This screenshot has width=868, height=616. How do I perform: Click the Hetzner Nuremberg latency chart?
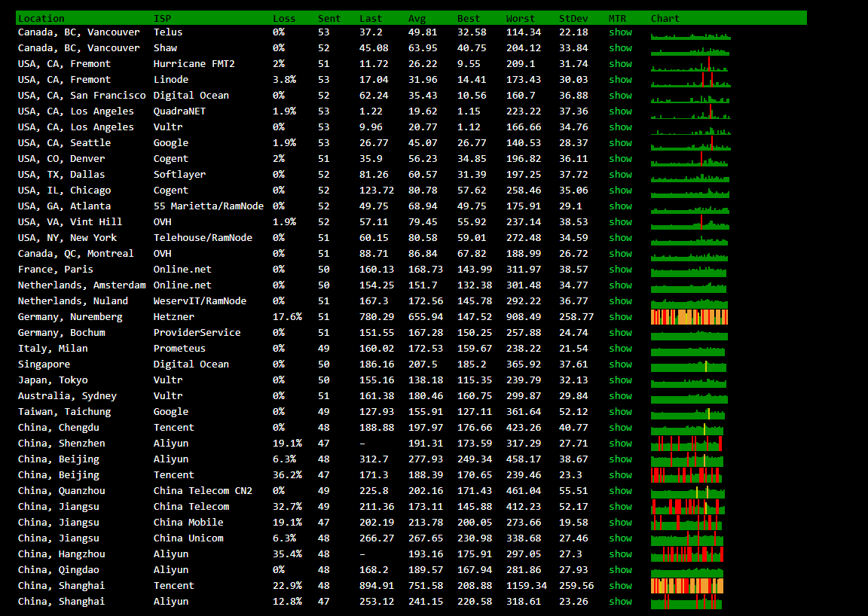[689, 317]
